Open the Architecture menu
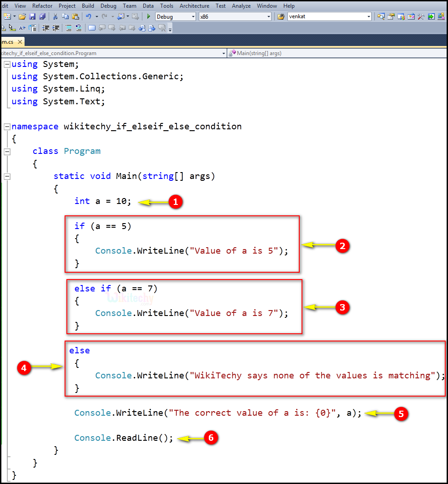 coord(194,6)
